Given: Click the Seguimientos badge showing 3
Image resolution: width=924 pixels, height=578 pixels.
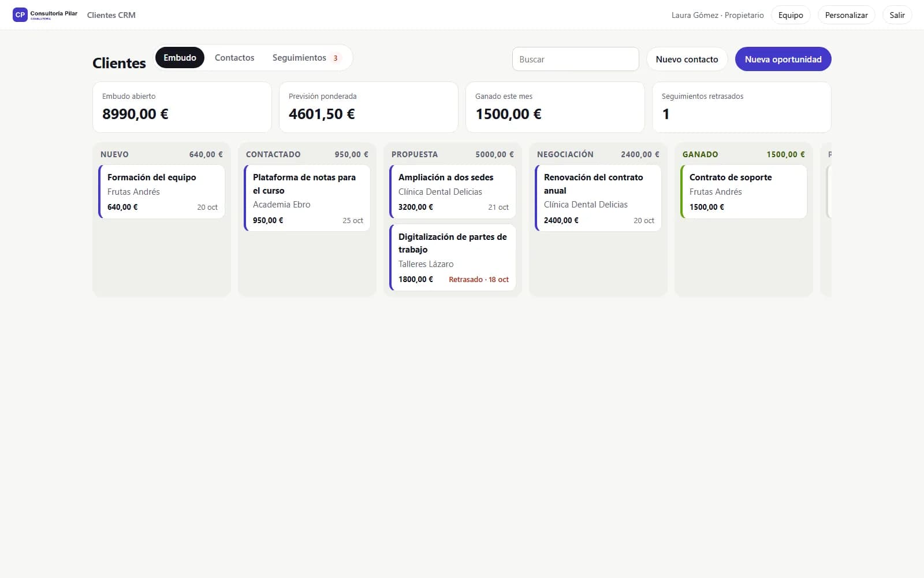Looking at the screenshot, I should coord(336,58).
